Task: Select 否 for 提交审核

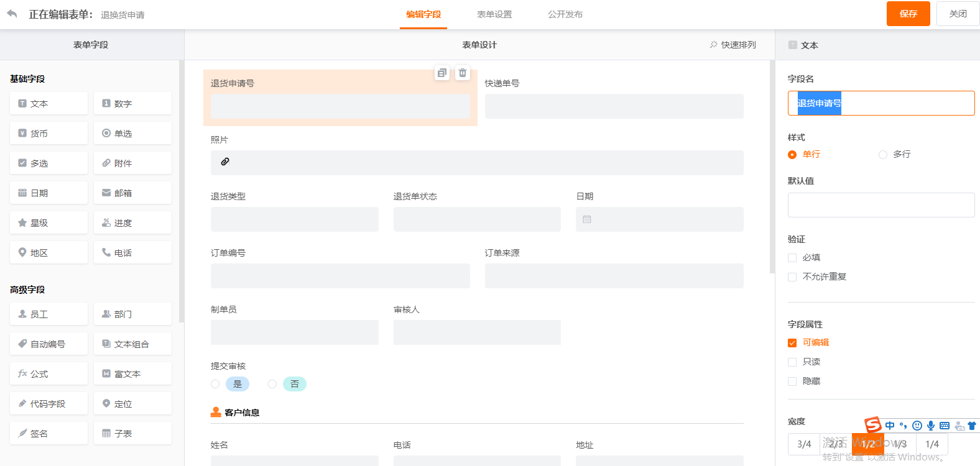Action: pyautogui.click(x=272, y=384)
